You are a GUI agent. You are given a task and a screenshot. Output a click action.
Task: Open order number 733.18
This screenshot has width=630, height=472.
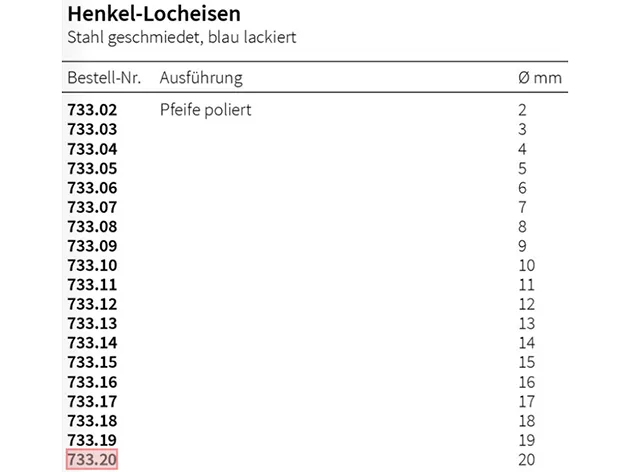click(92, 421)
